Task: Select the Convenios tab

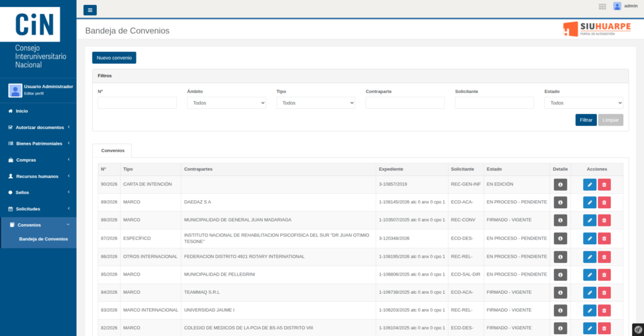Action: 112,151
